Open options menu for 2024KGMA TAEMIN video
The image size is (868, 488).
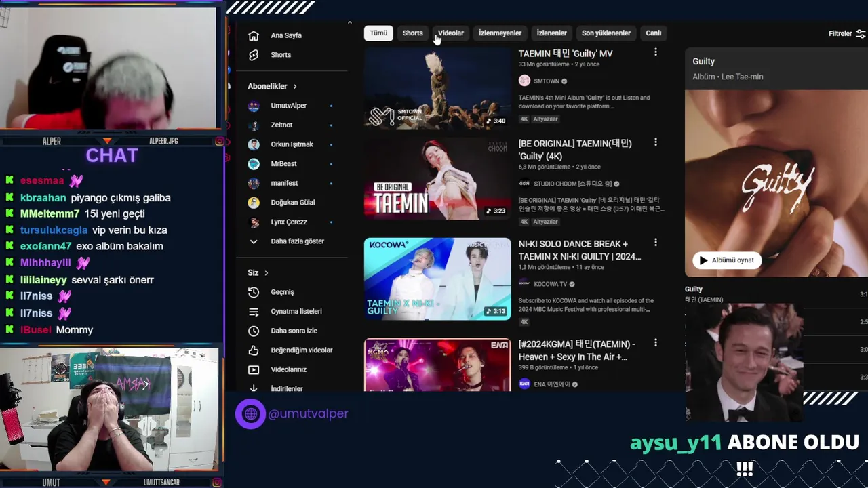pos(655,343)
